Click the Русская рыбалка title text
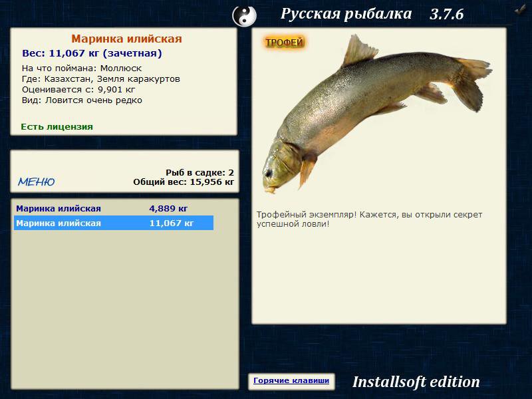Viewport: 532px width, 399px height. pos(346,14)
